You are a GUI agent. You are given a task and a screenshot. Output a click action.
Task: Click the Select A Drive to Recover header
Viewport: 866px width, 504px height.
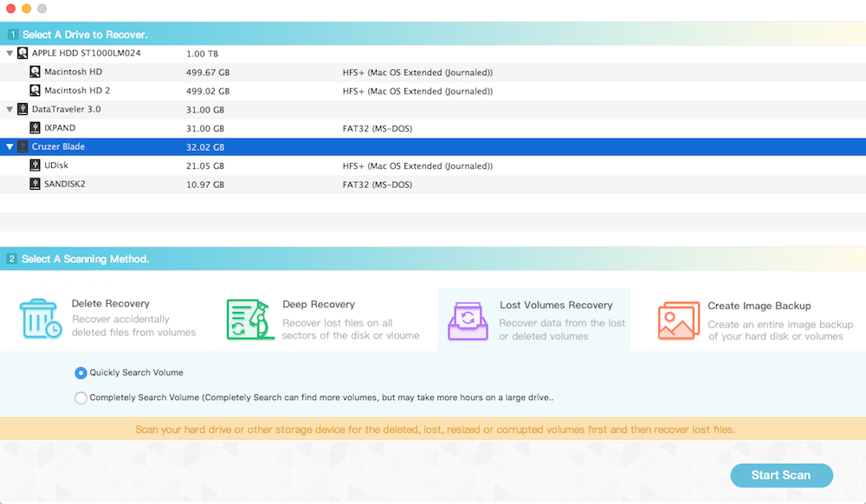pos(433,35)
